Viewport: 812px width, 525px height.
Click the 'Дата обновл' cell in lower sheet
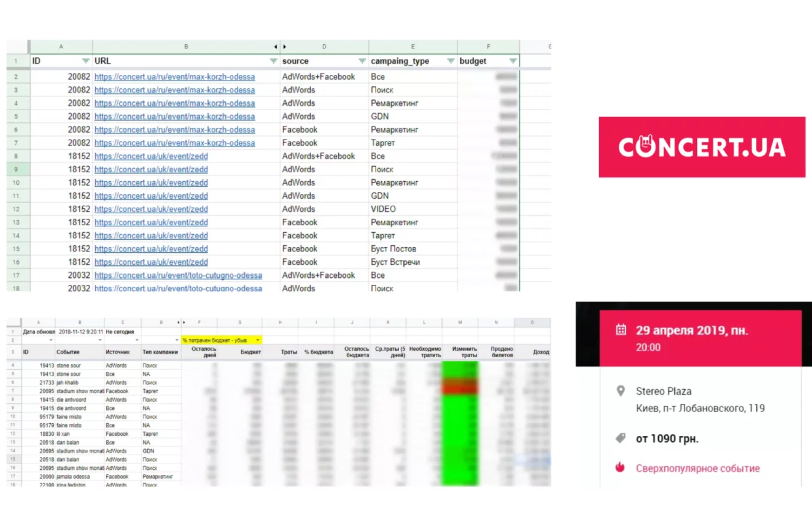pos(39,332)
